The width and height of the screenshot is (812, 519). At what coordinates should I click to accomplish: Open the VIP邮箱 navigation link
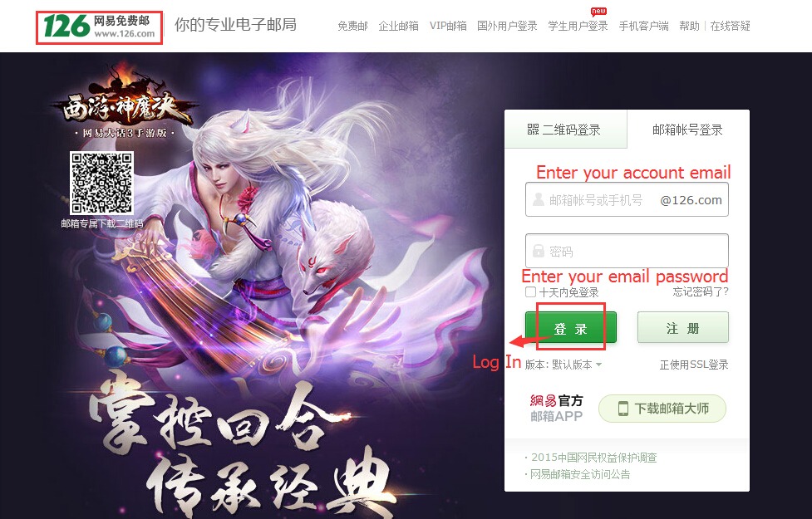point(448,26)
